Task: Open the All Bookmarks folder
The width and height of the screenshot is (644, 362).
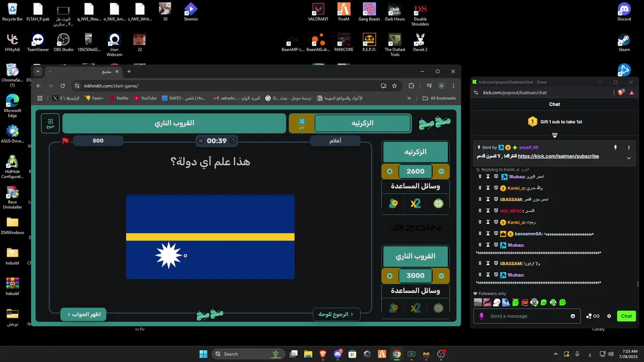Action: 439,98
